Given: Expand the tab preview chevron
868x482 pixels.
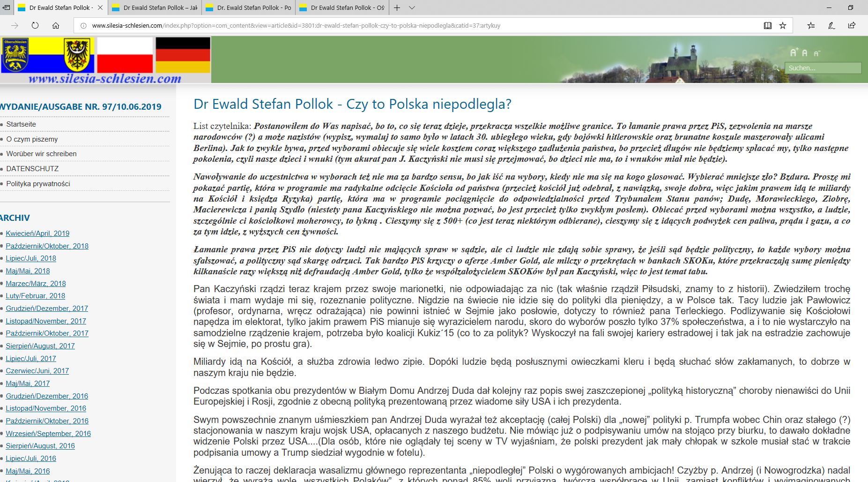Looking at the screenshot, I should pos(412,8).
